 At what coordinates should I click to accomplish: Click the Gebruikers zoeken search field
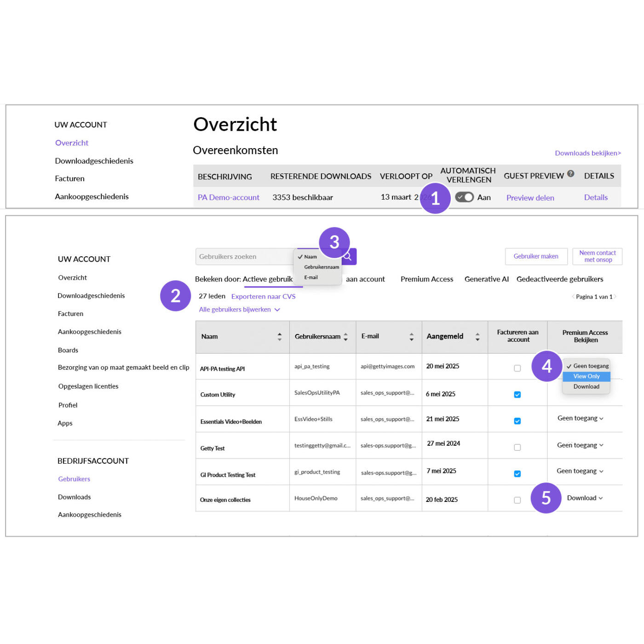pyautogui.click(x=244, y=257)
